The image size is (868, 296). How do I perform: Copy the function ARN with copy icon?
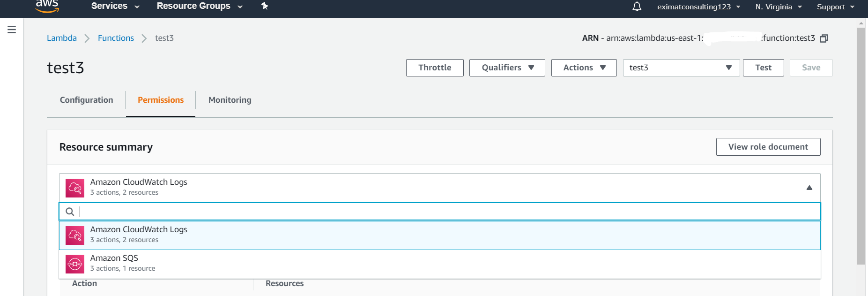[x=824, y=38]
